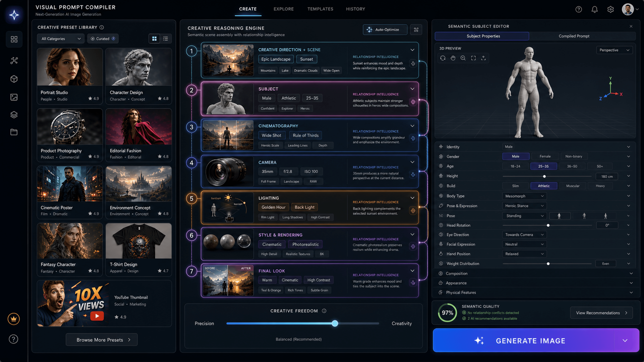644x362 pixels.
Task: Click the help icon in top bar
Action: pyautogui.click(x=578, y=10)
